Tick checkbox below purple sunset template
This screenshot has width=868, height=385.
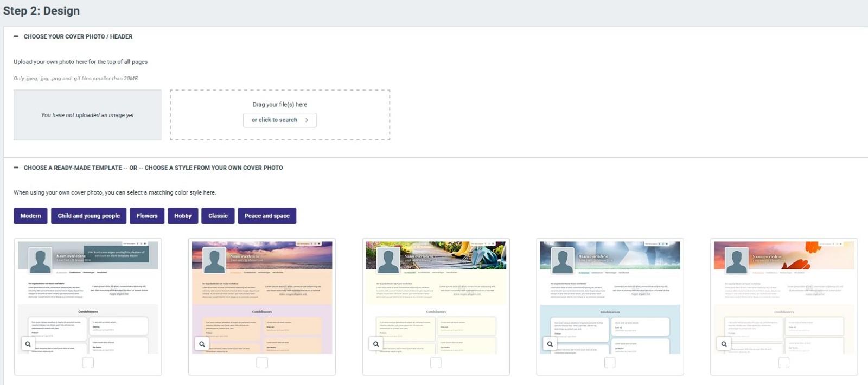point(262,363)
